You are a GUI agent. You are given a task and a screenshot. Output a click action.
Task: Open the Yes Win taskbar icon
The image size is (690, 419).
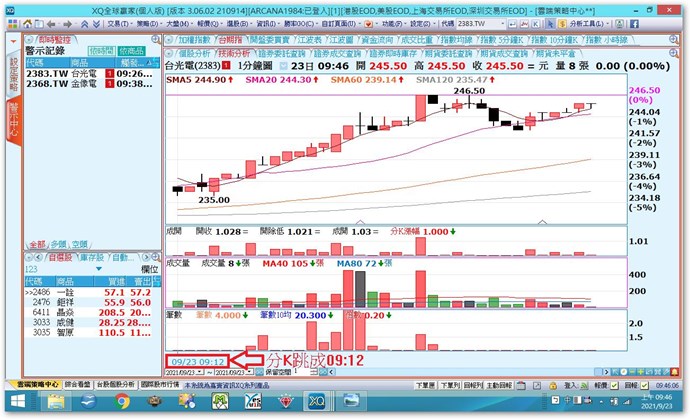(253, 401)
